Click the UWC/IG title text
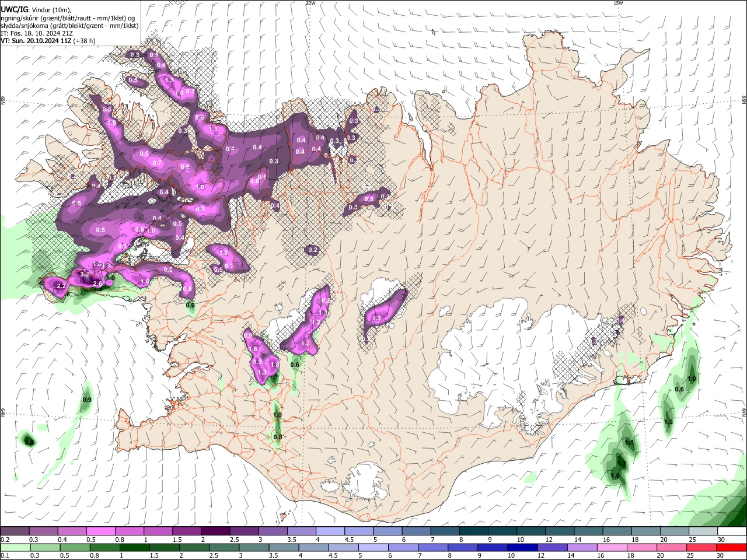The height and width of the screenshot is (560, 747). point(14,10)
